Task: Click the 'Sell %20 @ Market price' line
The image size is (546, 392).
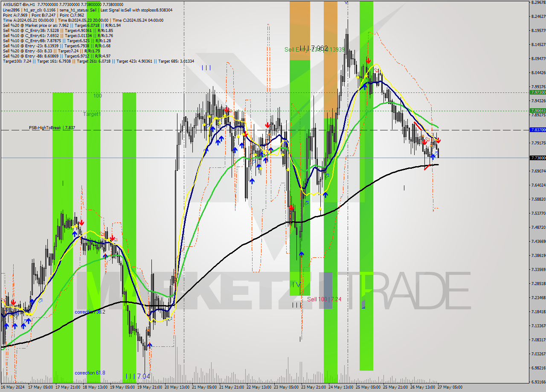Action: [62, 26]
